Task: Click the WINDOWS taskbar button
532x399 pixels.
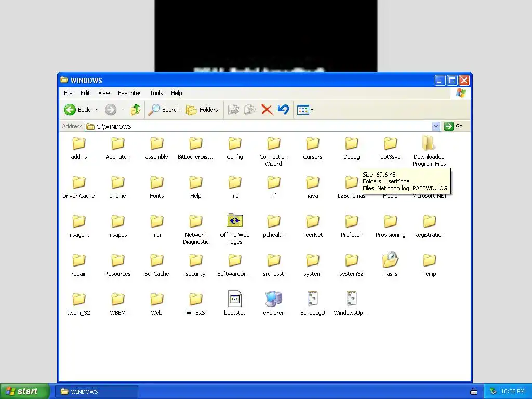Action: click(x=97, y=392)
